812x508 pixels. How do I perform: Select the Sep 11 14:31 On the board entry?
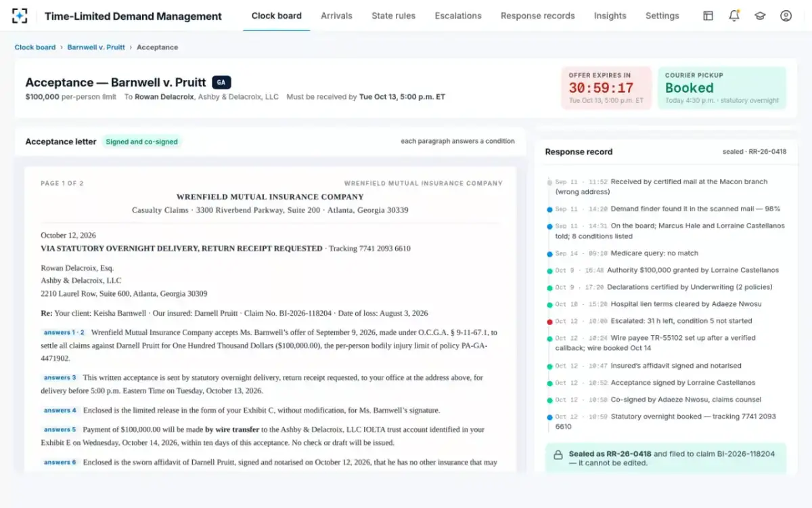coord(667,231)
